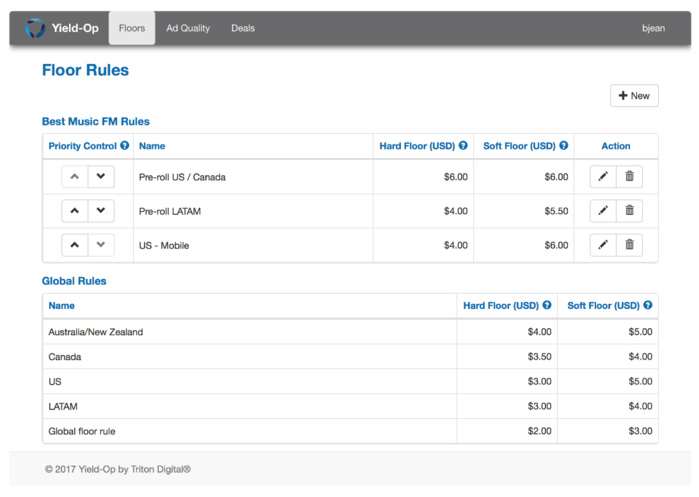Move Pre-roll US / Canada priority down
This screenshot has height=497, width=699.
coord(101,177)
